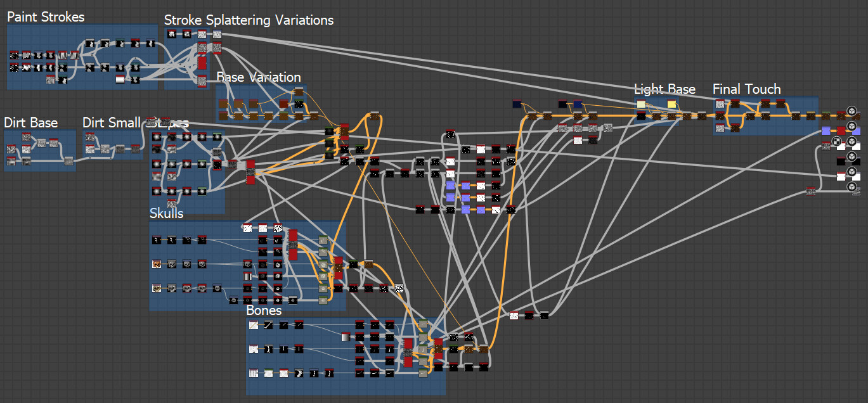Select the Paint Strokes frame title
The width and height of the screenshot is (868, 403).
[46, 16]
